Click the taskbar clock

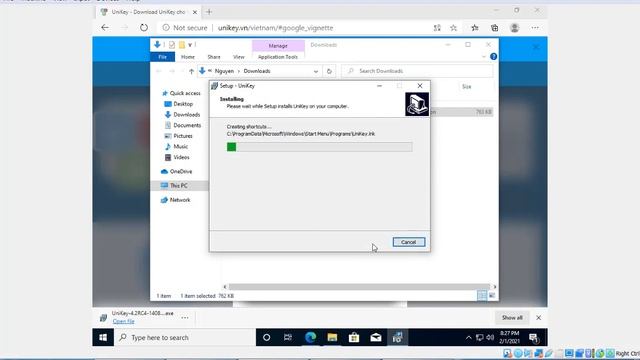[509, 338]
